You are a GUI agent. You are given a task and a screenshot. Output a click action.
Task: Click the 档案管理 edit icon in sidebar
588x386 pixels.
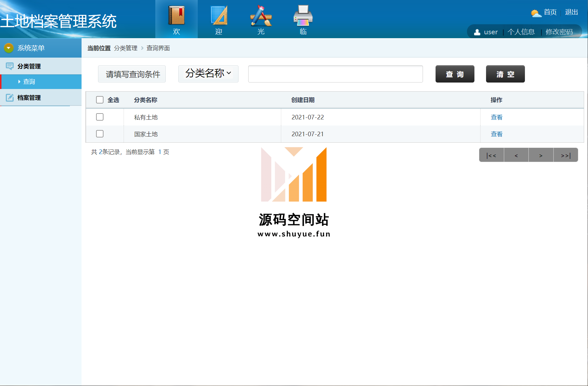(10, 97)
